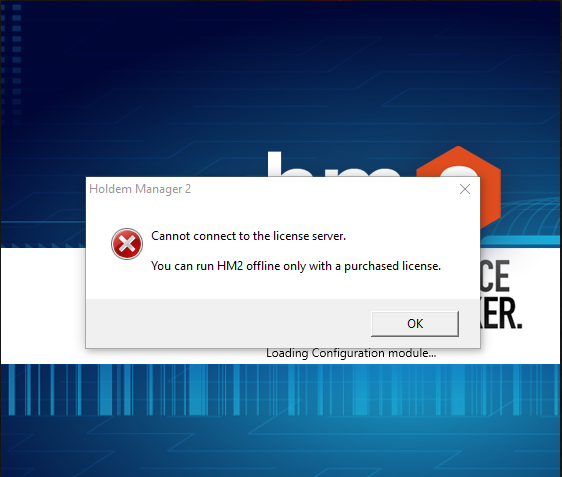Screen dimensions: 562x477
Task: Click the empty title bar area of dialog
Action: coord(323,189)
